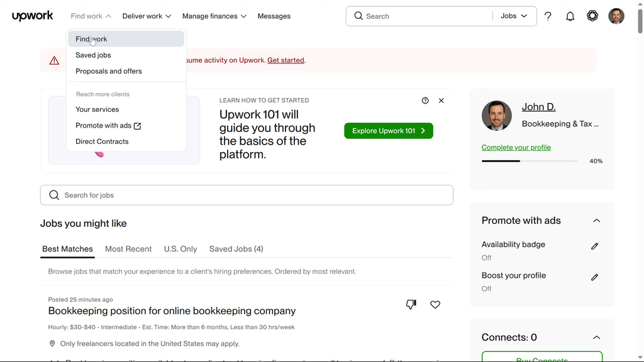Open the help question mark icon
The height and width of the screenshot is (362, 644).
pyautogui.click(x=548, y=16)
